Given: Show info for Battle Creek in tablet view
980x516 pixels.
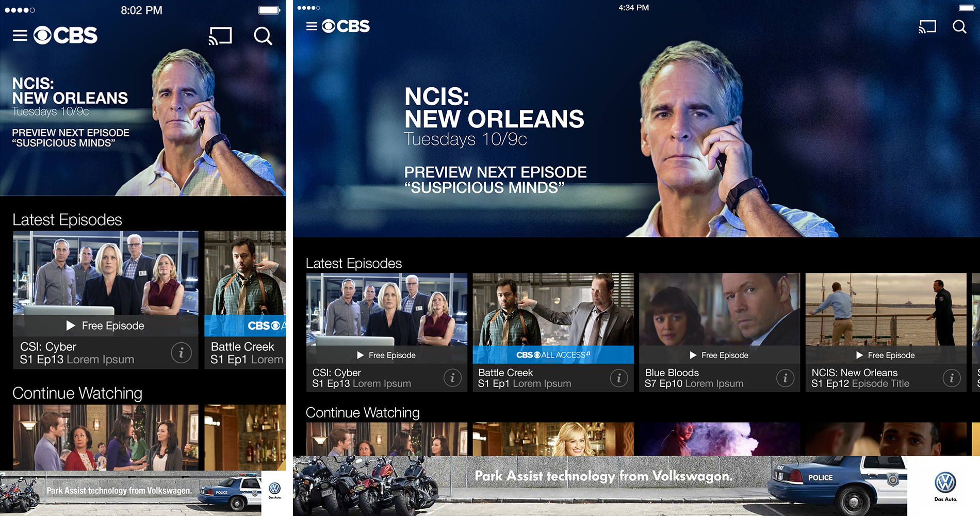Looking at the screenshot, I should pos(619,378).
